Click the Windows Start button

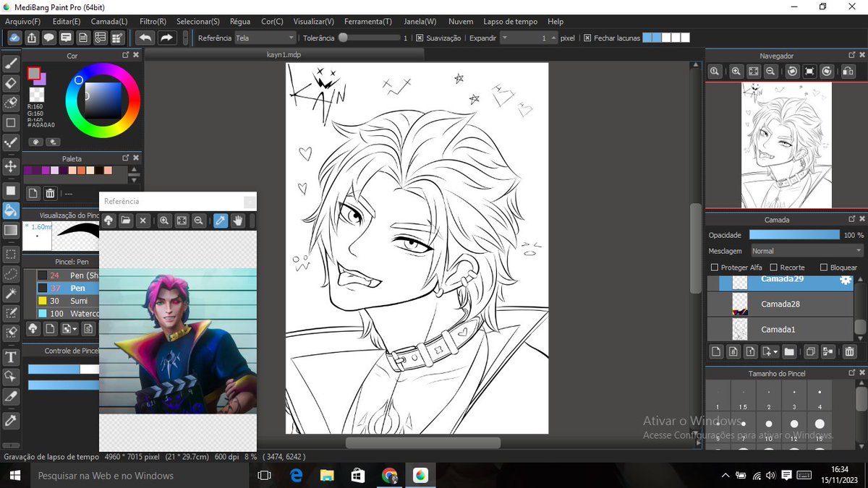[14, 475]
